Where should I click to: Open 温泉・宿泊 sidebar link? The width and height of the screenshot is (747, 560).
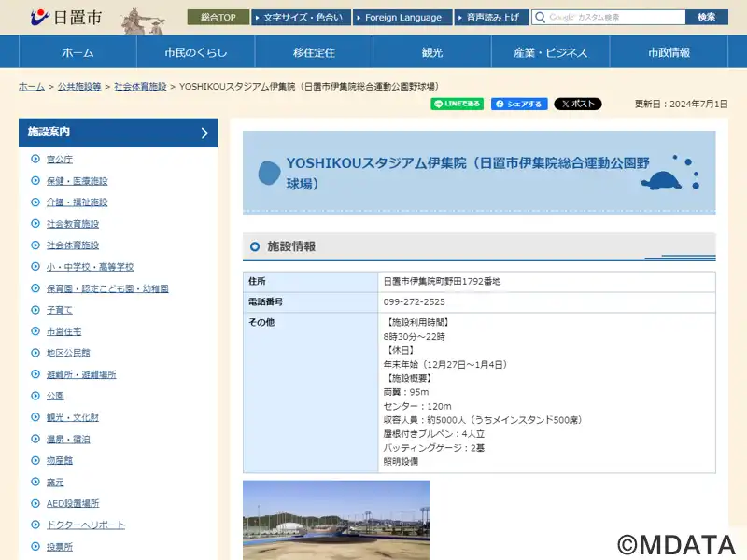[x=68, y=439]
